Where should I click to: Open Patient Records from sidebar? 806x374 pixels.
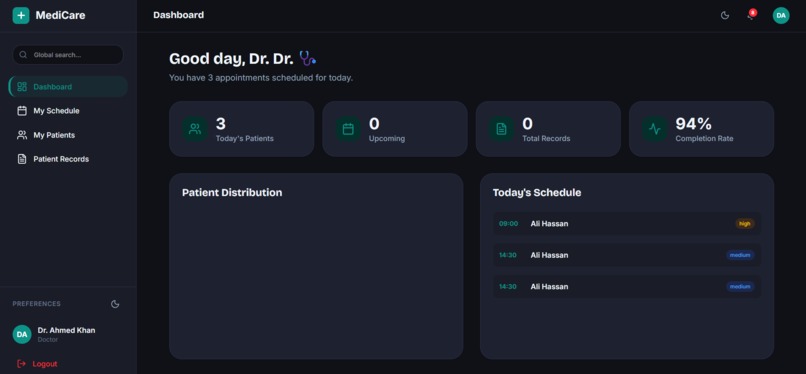click(68, 159)
